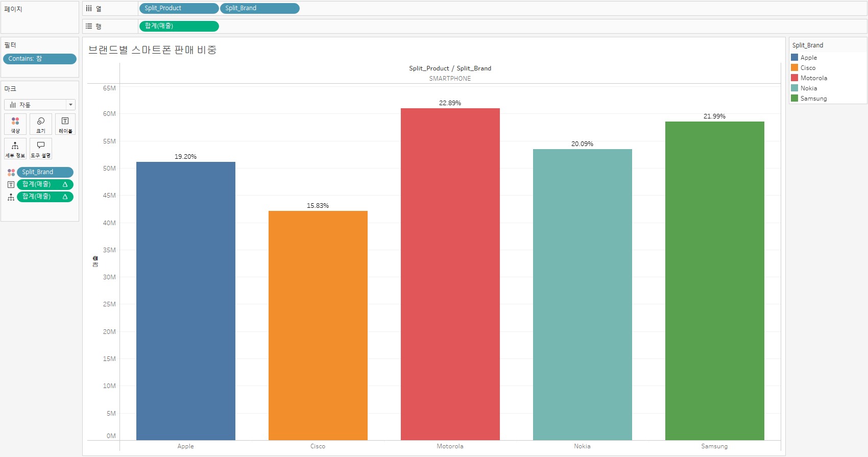The height and width of the screenshot is (457, 868).
Task: Click the color dots icon beside Split_Brand pill
Action: pyautogui.click(x=11, y=173)
